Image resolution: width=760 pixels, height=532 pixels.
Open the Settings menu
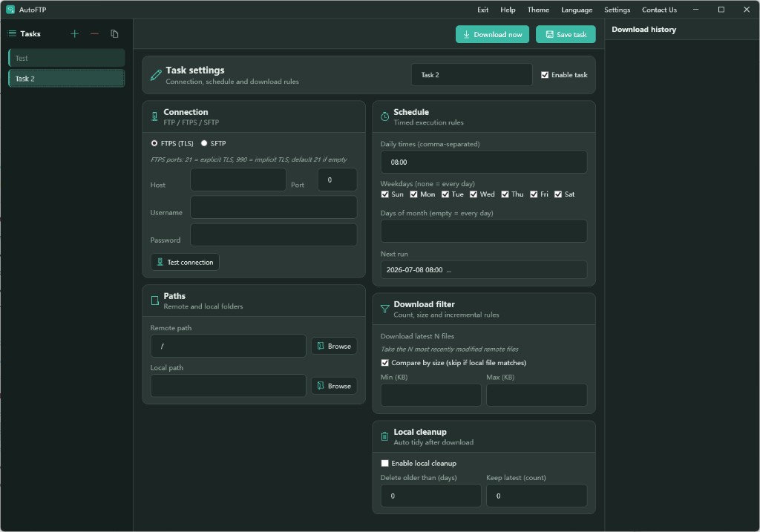pos(617,10)
